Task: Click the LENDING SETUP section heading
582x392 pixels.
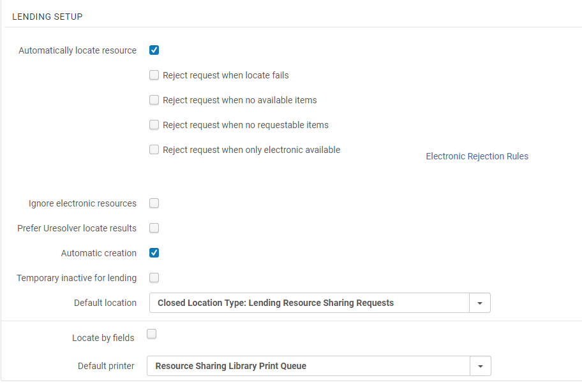Action: tap(47, 17)
